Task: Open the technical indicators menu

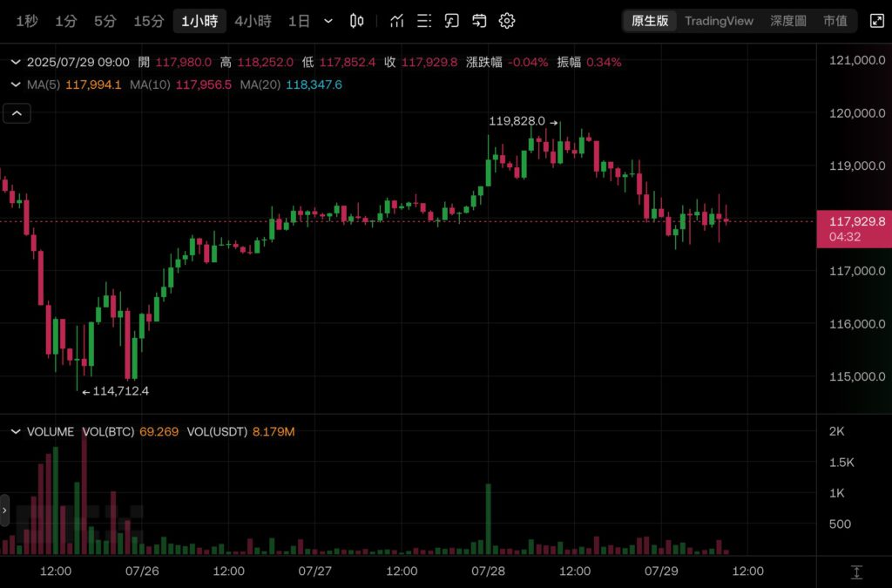Action: point(396,21)
